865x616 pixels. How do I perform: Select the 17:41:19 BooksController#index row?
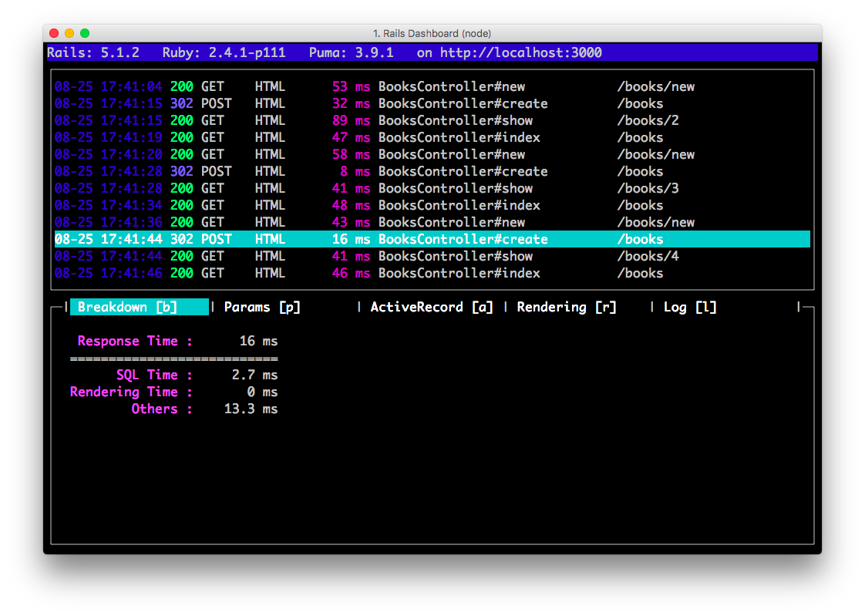(x=432, y=137)
